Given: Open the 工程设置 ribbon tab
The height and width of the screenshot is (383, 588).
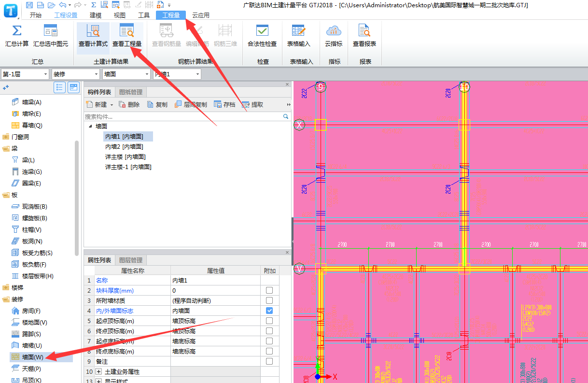Looking at the screenshot, I should 66,15.
